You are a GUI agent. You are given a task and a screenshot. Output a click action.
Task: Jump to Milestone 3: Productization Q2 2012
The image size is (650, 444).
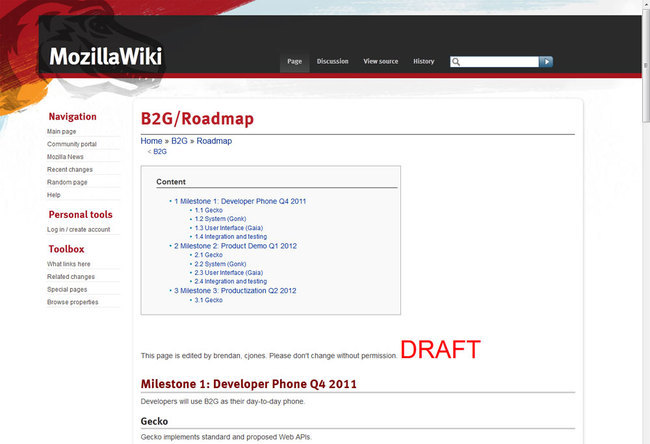pyautogui.click(x=235, y=291)
